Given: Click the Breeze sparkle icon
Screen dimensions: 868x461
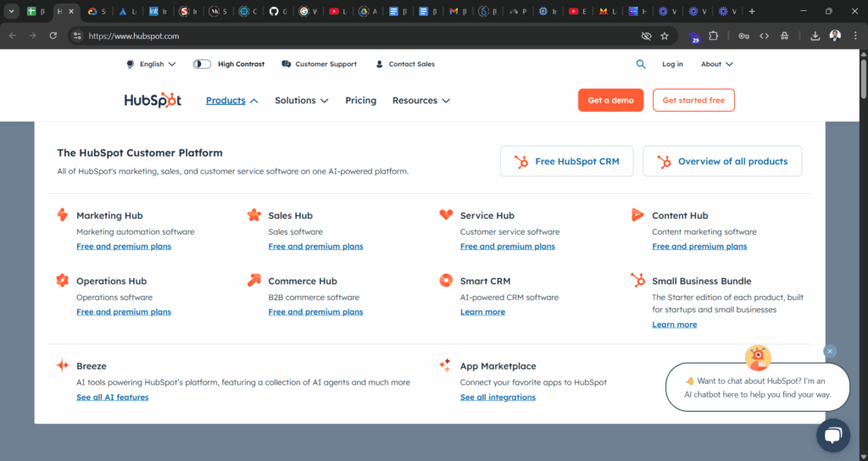Looking at the screenshot, I should [63, 365].
